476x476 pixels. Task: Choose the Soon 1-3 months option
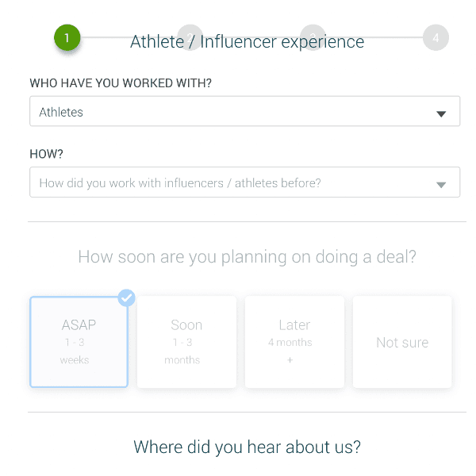pos(186,342)
